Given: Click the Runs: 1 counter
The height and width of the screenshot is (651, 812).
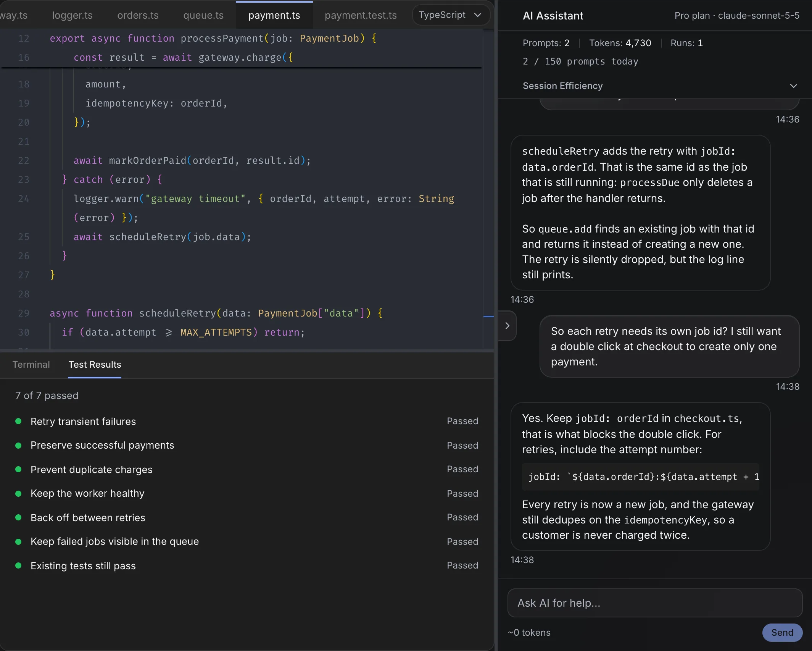Looking at the screenshot, I should click(686, 43).
